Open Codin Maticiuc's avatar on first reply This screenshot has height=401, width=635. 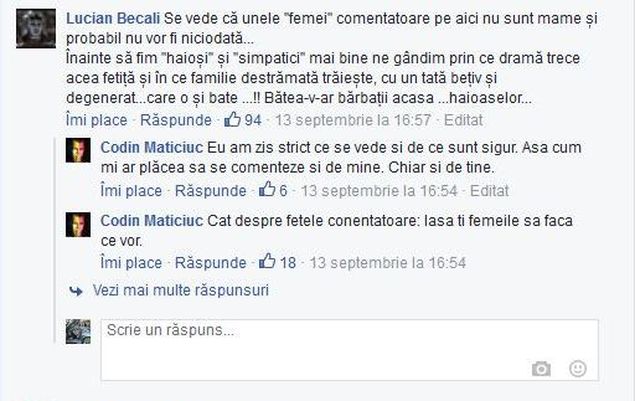coord(78,151)
